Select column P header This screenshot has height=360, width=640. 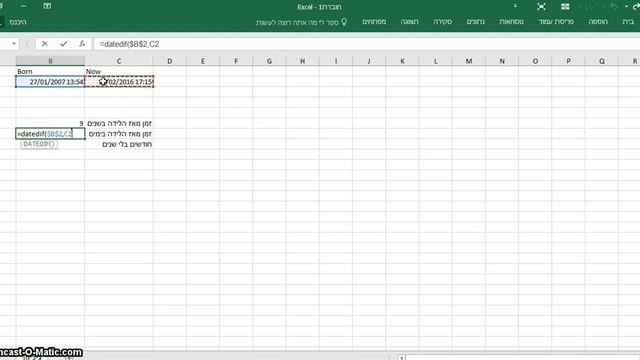point(569,61)
